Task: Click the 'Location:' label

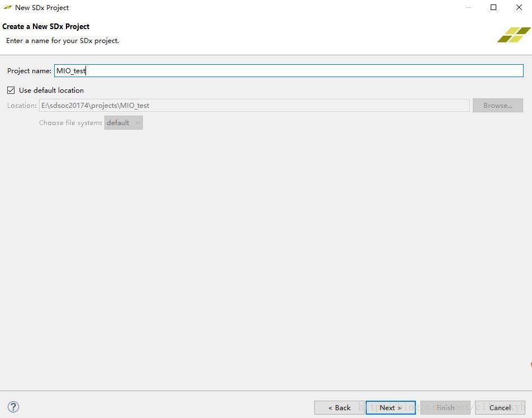Action: (22, 105)
